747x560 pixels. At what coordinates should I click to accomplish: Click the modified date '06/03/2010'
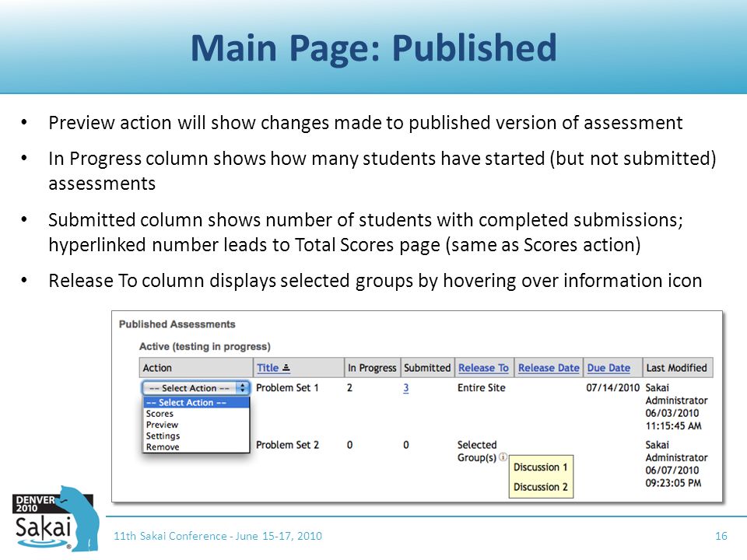pos(672,413)
